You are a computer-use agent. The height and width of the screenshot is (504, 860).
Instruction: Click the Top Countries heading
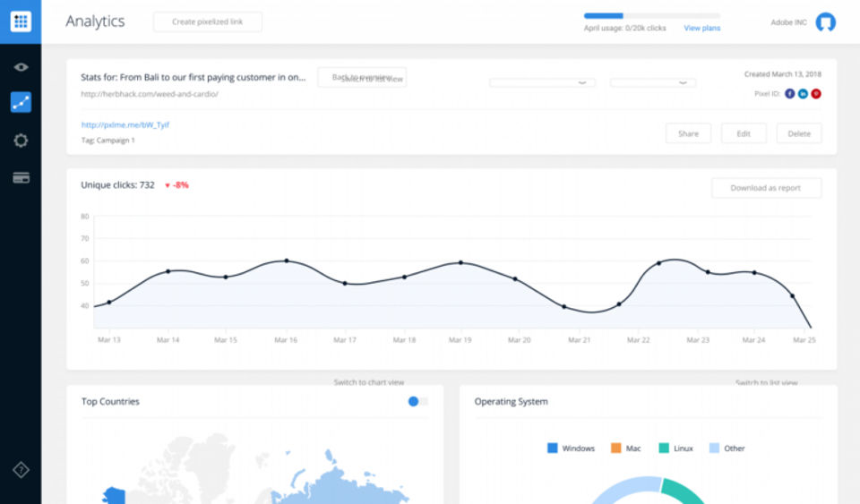(110, 402)
